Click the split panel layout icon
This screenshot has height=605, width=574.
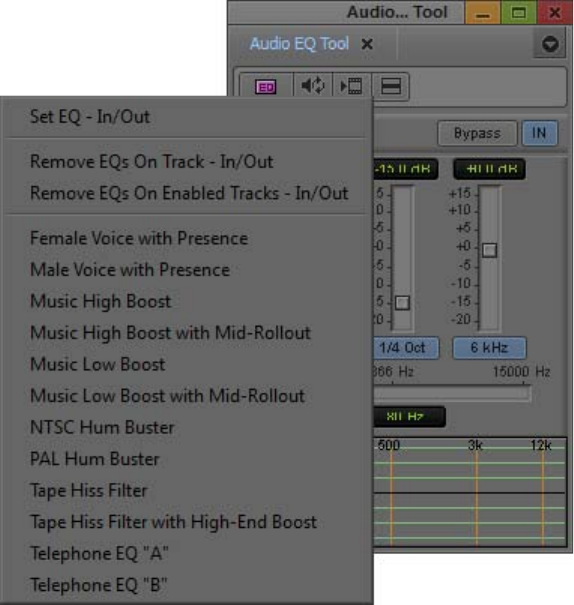pos(390,86)
